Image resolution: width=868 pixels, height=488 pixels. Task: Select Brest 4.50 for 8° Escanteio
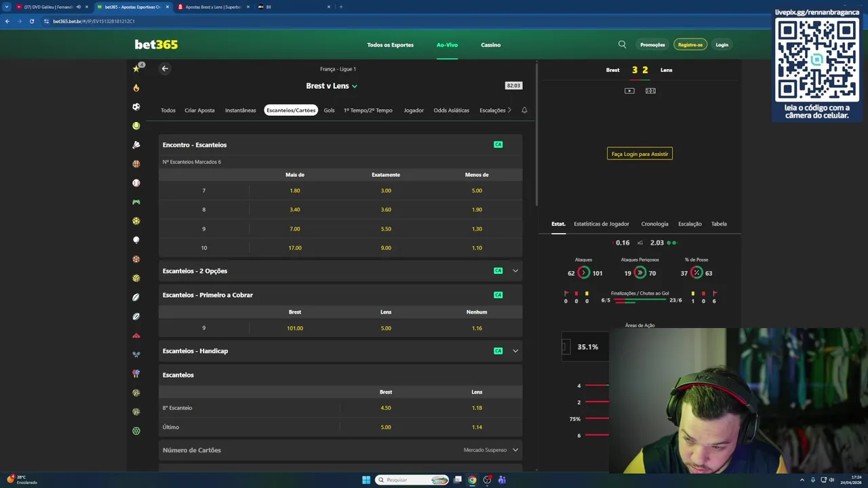coord(386,408)
